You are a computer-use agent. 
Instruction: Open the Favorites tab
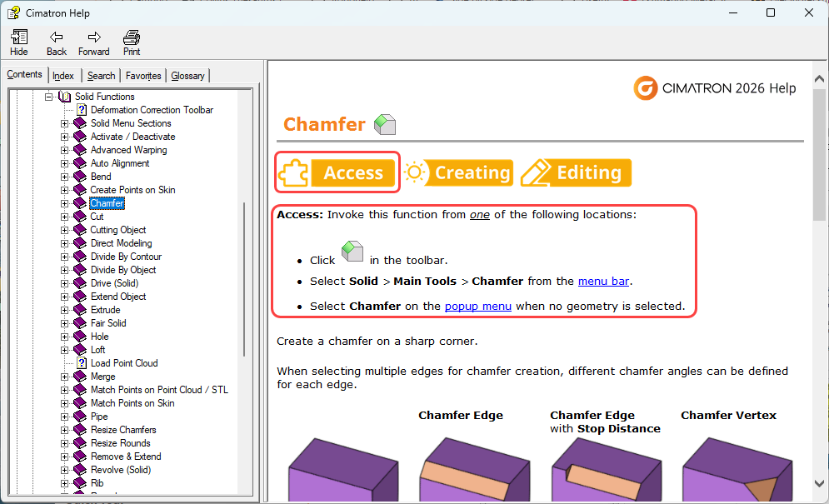[x=143, y=76]
